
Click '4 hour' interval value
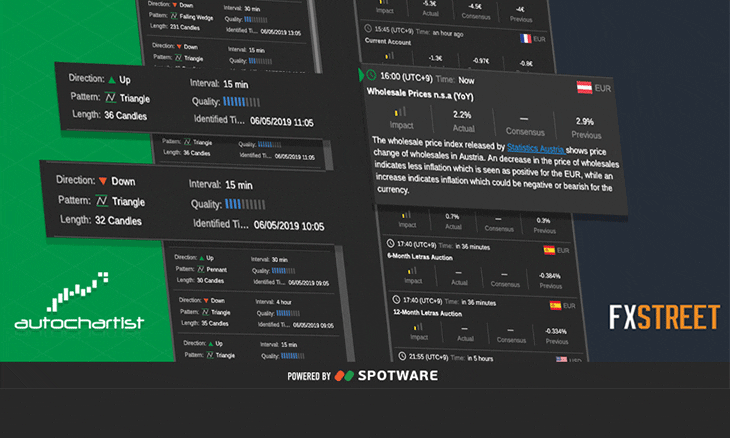click(284, 302)
